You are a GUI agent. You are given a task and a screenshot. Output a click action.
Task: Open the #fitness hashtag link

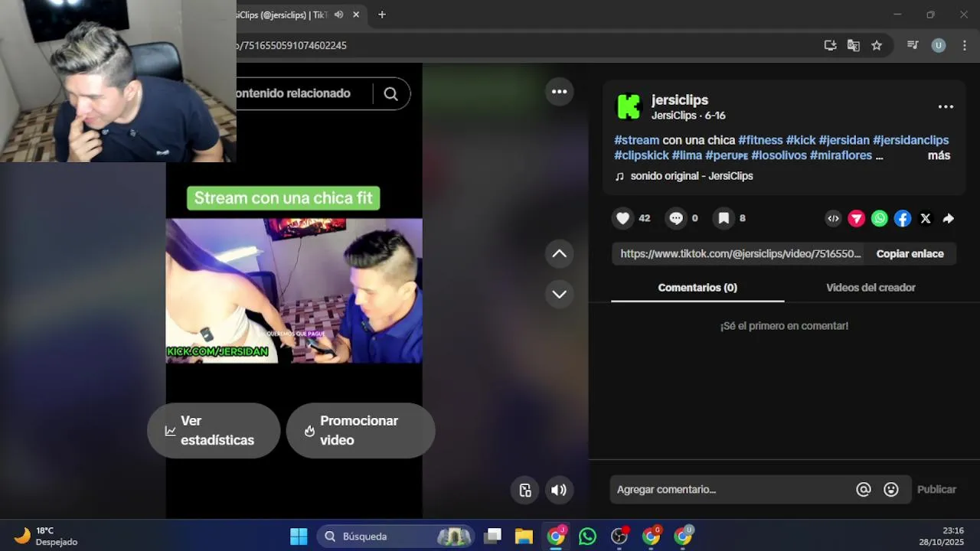(760, 140)
